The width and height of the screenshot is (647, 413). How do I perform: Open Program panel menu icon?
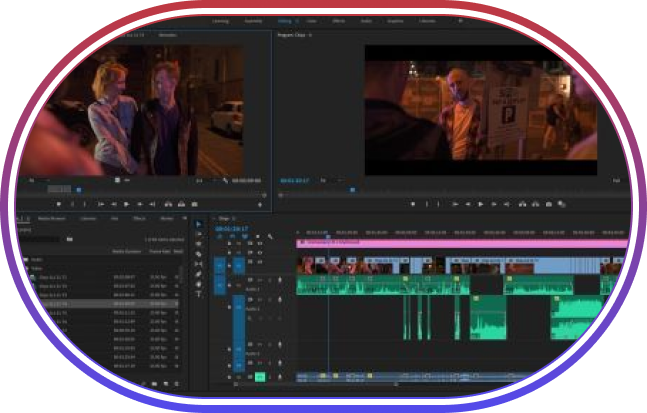[310, 35]
